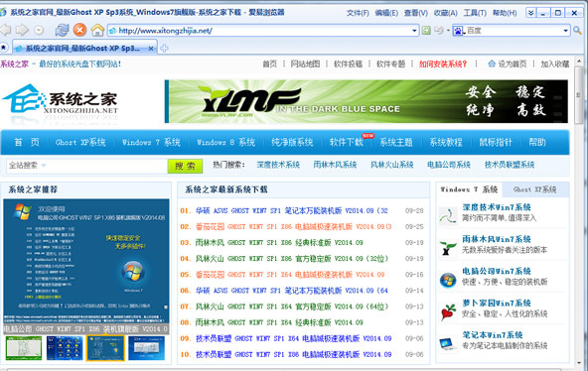Click the green 搜索 button
The height and width of the screenshot is (371, 588).
(185, 166)
